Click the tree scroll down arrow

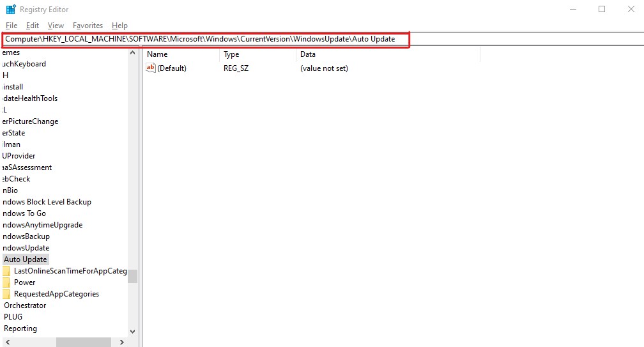tap(132, 332)
